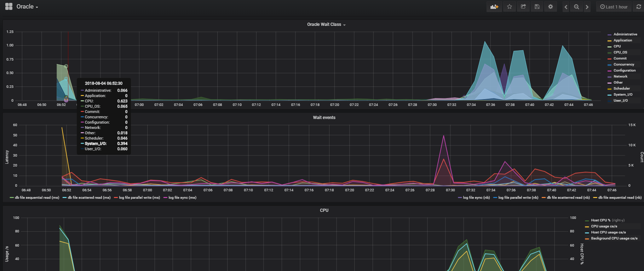Open dashboard settings gear icon
This screenshot has height=271, width=644.
(x=551, y=7)
